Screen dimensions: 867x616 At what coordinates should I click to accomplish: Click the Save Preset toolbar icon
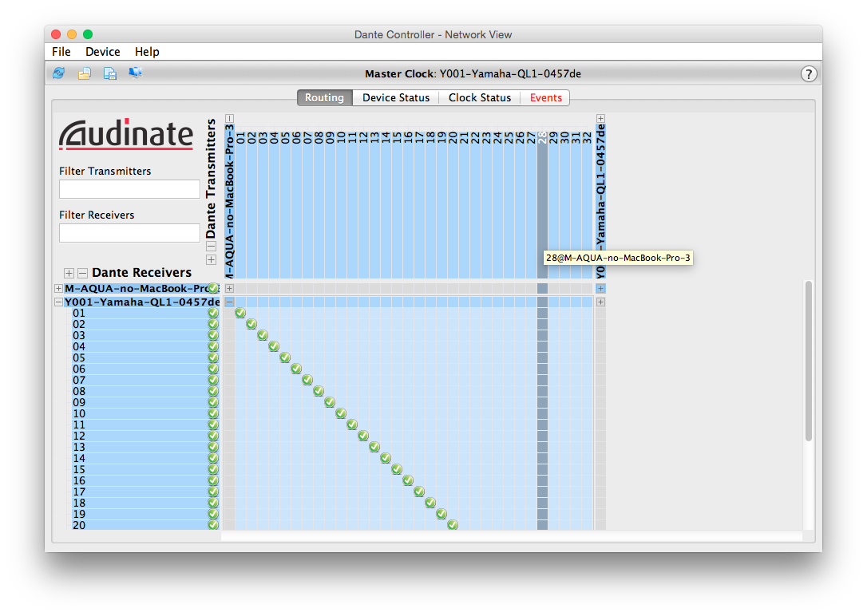click(110, 73)
